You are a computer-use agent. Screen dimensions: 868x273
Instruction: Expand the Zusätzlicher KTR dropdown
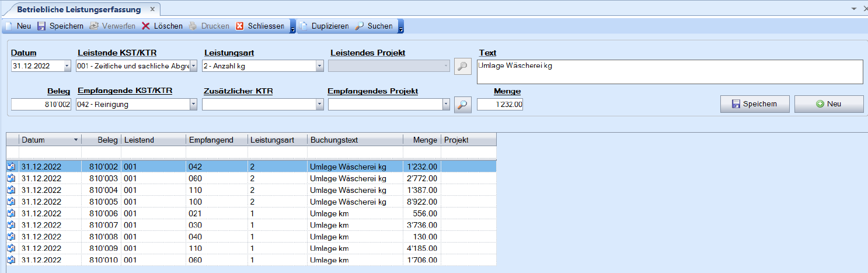[x=319, y=105]
